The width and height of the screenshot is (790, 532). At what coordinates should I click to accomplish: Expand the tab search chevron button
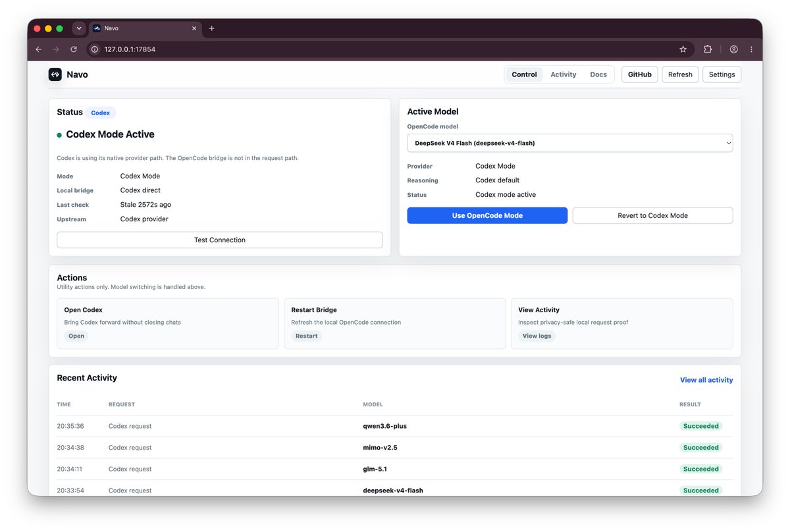pos(79,28)
